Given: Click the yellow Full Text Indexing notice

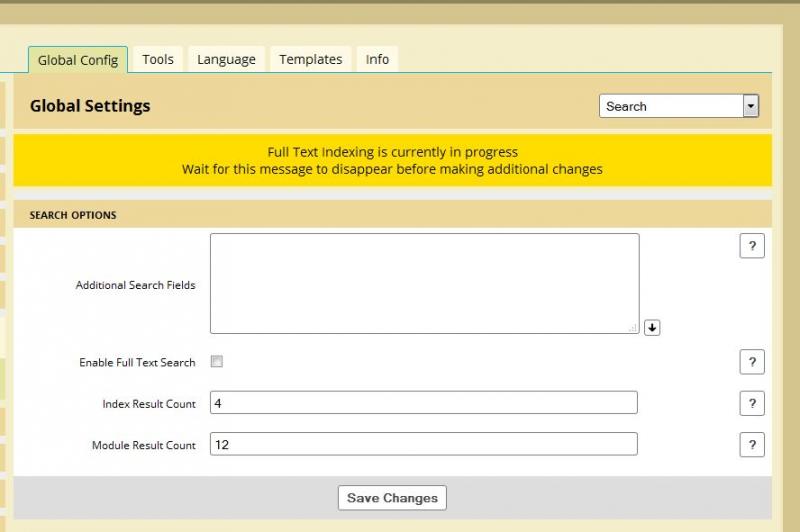Looking at the screenshot, I should [392, 161].
